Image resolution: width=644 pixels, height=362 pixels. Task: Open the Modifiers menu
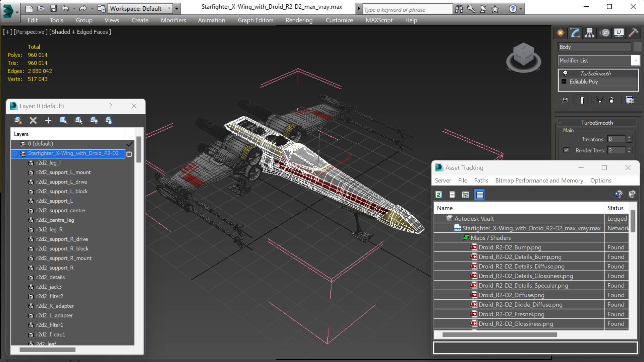point(173,20)
